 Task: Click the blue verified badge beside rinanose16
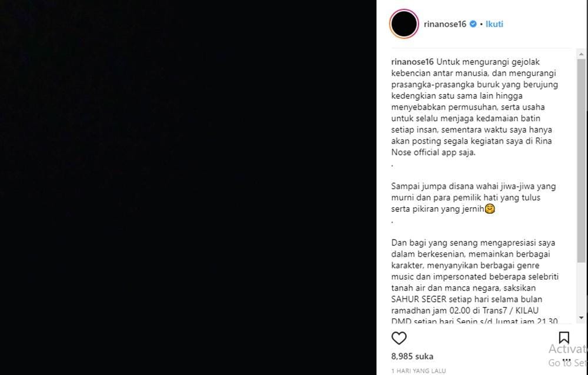point(473,24)
